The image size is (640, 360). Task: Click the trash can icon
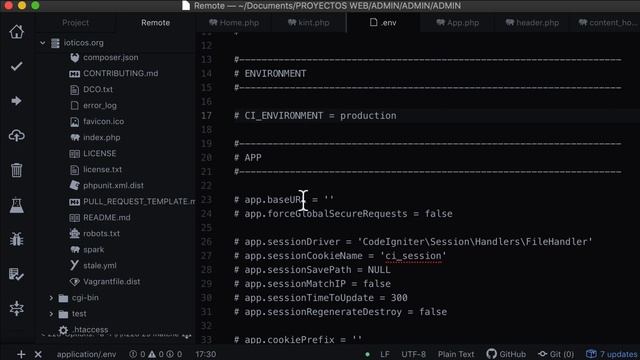tap(16, 170)
